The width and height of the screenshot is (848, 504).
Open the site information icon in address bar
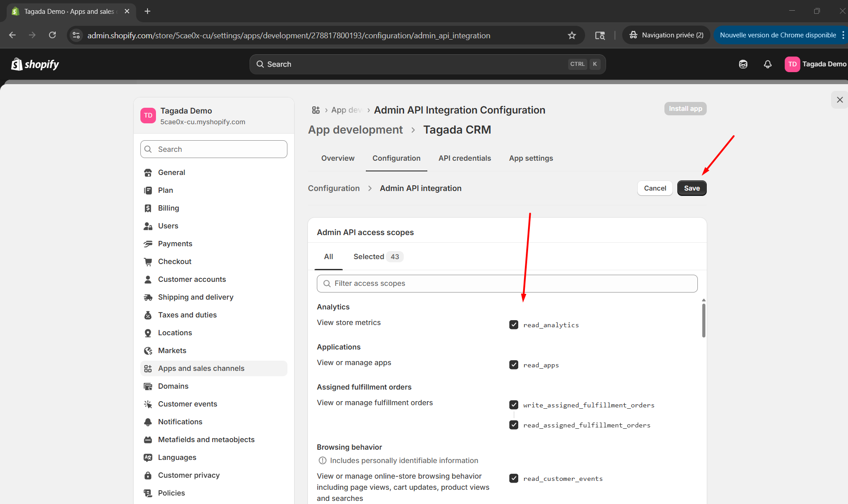[76, 35]
